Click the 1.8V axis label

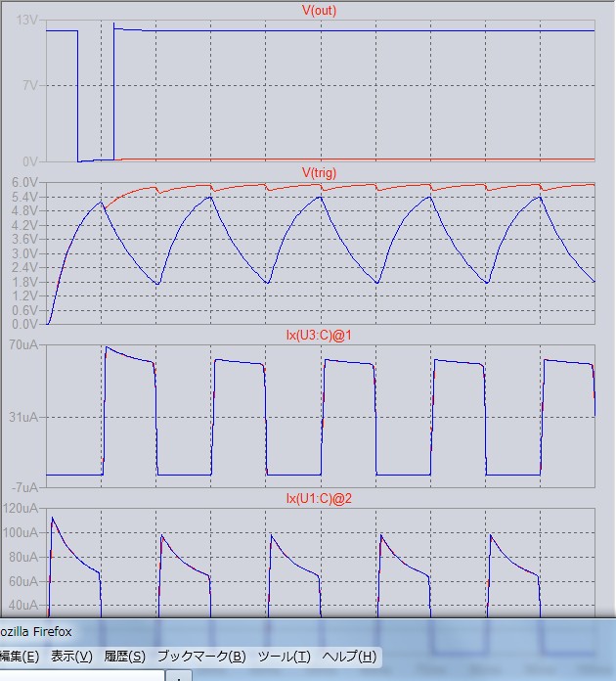[24, 282]
